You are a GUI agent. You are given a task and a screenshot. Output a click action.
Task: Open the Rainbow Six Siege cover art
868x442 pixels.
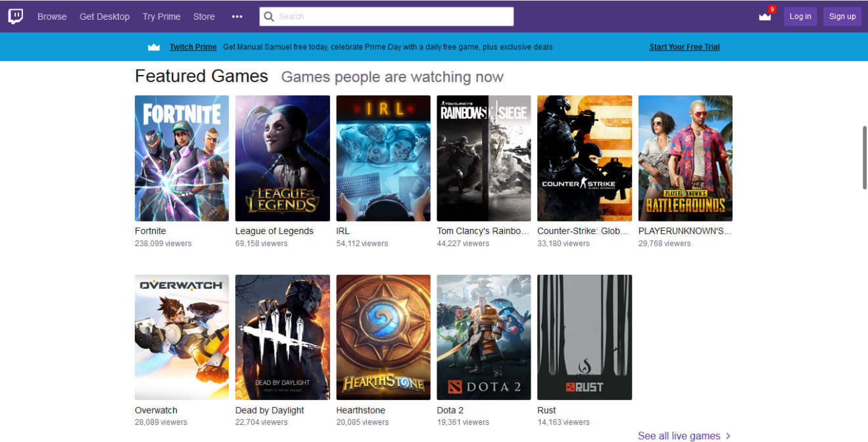coord(484,158)
